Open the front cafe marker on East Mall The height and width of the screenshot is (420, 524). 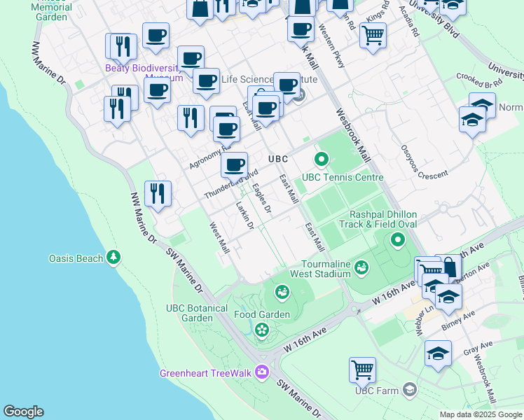point(266,109)
